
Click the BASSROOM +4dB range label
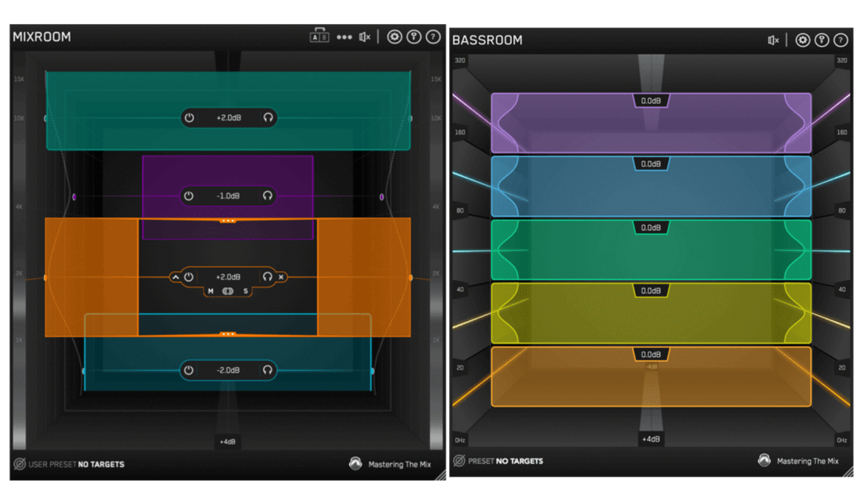651,439
